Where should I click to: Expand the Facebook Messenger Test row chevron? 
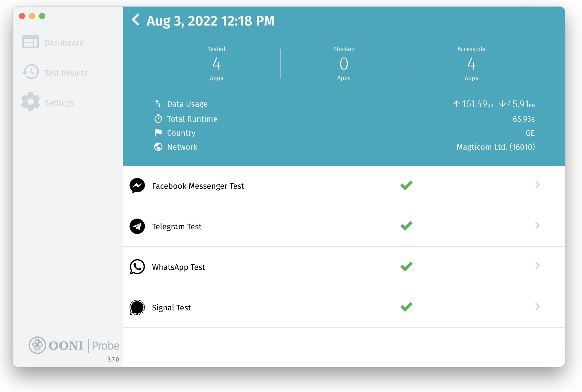click(x=537, y=185)
